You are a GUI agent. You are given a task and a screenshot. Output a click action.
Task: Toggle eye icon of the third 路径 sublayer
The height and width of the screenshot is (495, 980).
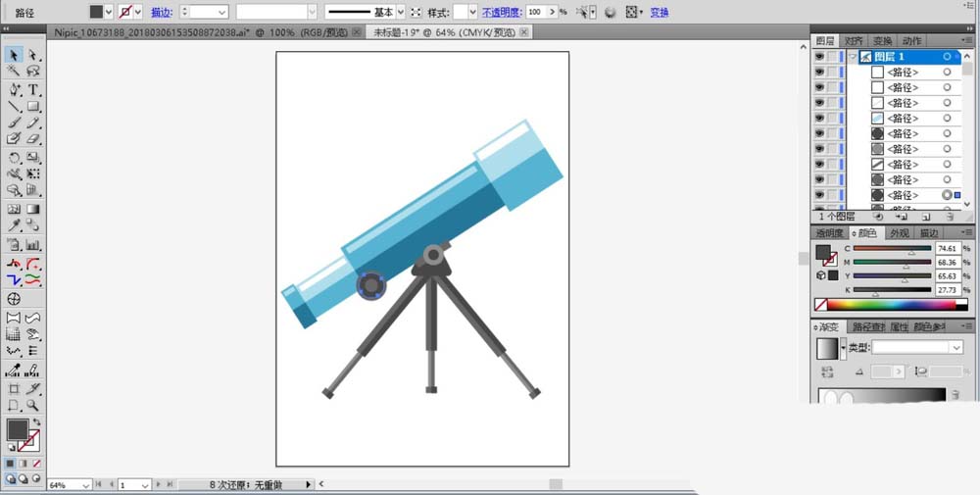pos(819,103)
